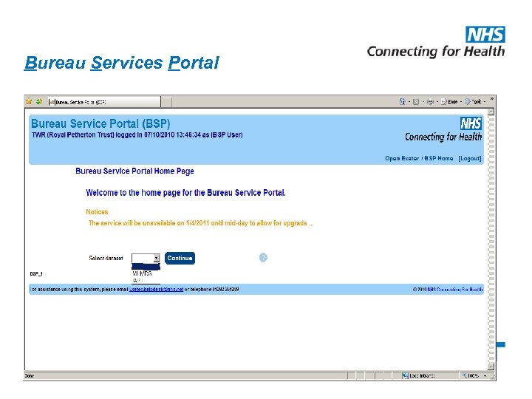
Task: Click the Notices heading text
Action: [97, 212]
